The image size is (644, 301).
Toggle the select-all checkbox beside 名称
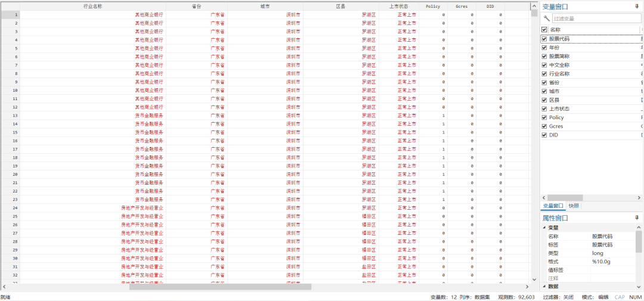pyautogui.click(x=544, y=30)
